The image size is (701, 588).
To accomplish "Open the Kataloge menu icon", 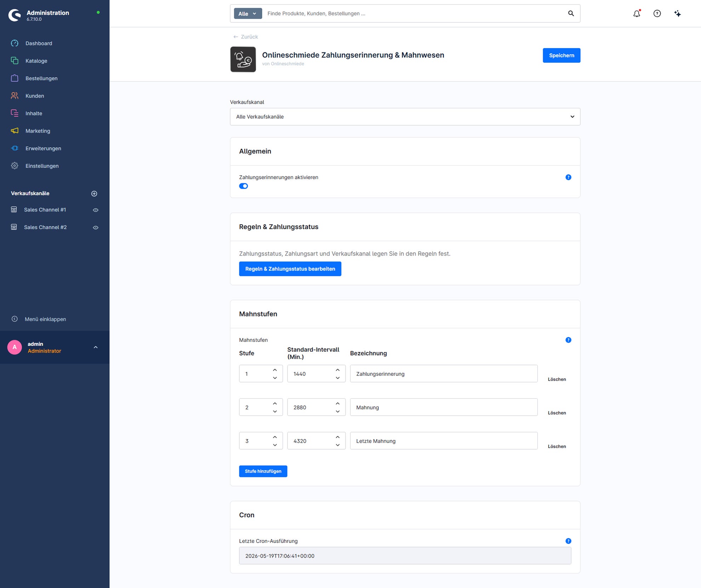I will tap(15, 61).
